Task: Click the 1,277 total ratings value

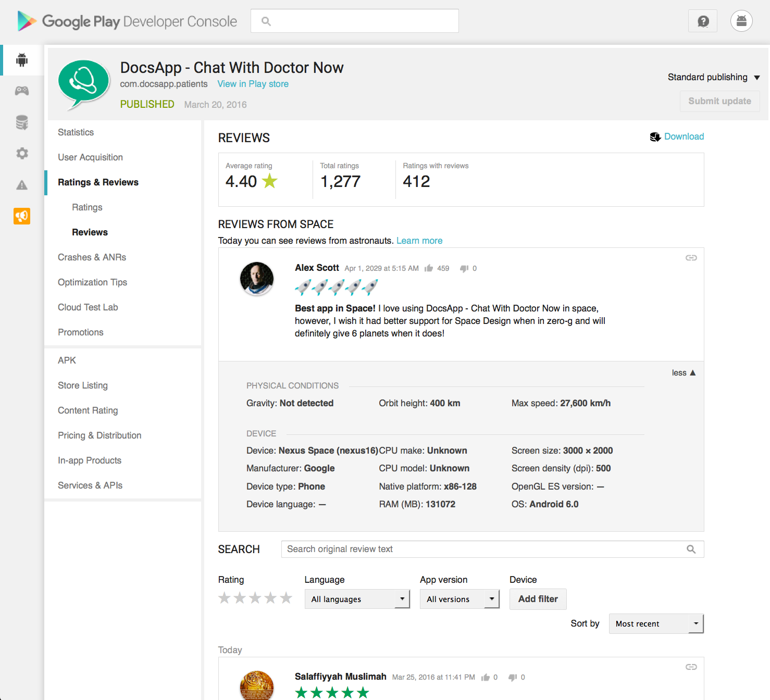Action: [340, 181]
